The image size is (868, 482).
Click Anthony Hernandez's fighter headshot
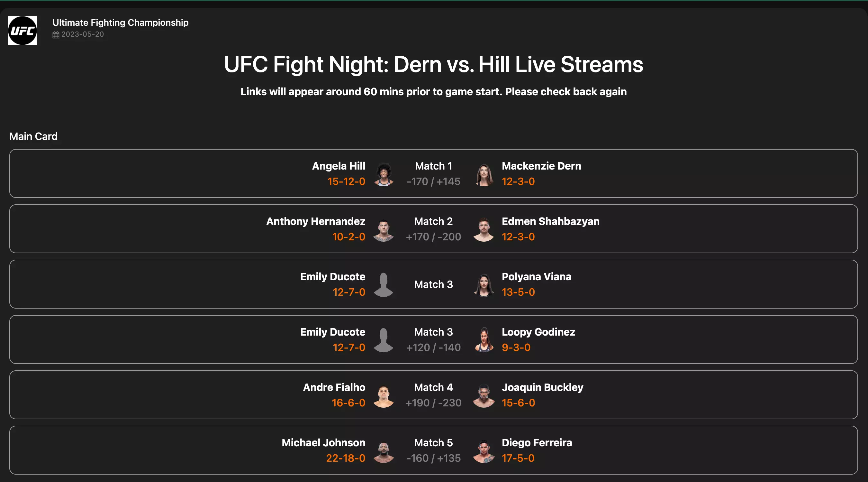384,230
